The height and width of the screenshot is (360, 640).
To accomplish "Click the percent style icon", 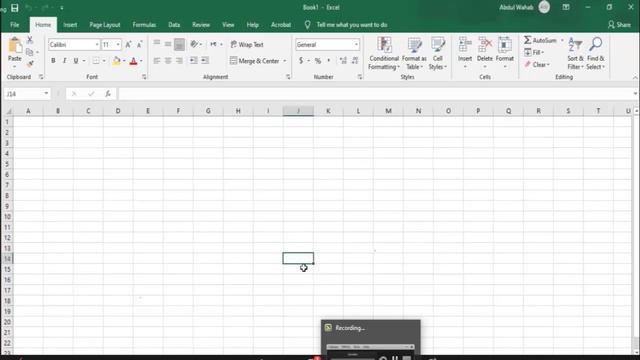I will pyautogui.click(x=318, y=61).
